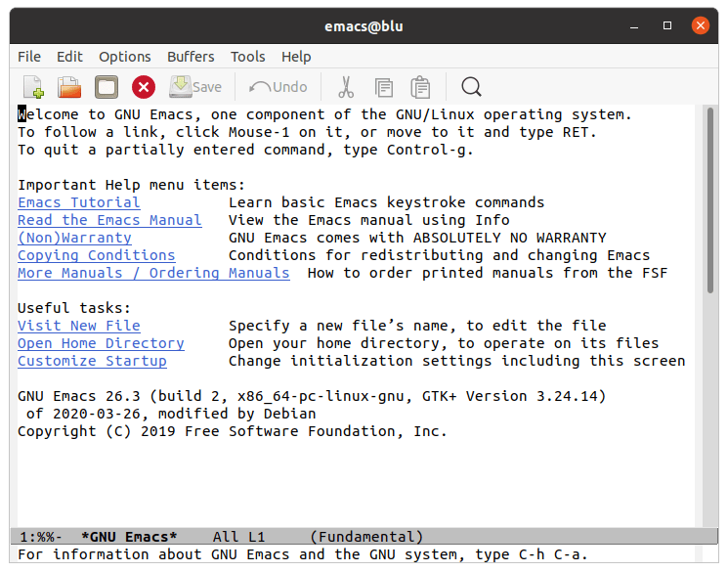Click the New File toolbar icon
This screenshot has height=572, width=728.
(x=33, y=87)
